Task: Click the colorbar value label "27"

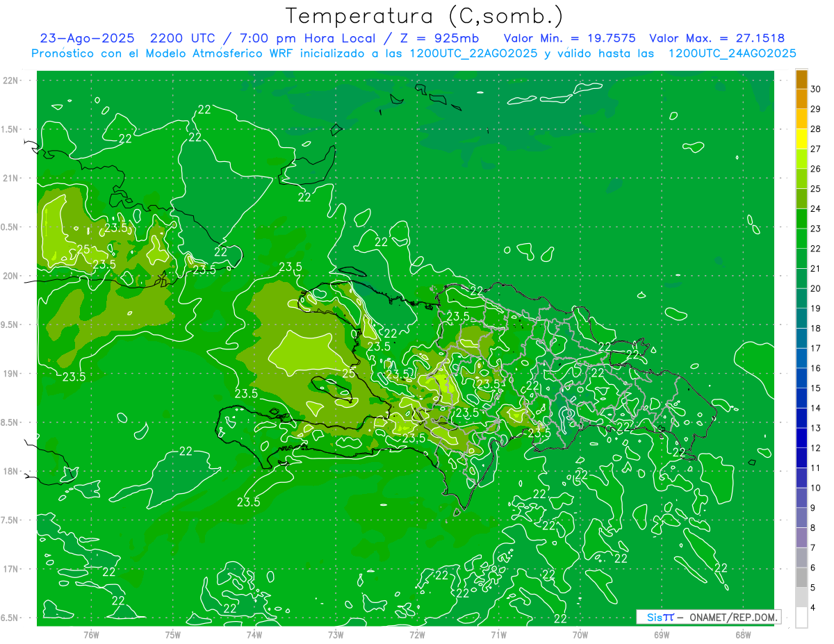Action: coord(816,149)
